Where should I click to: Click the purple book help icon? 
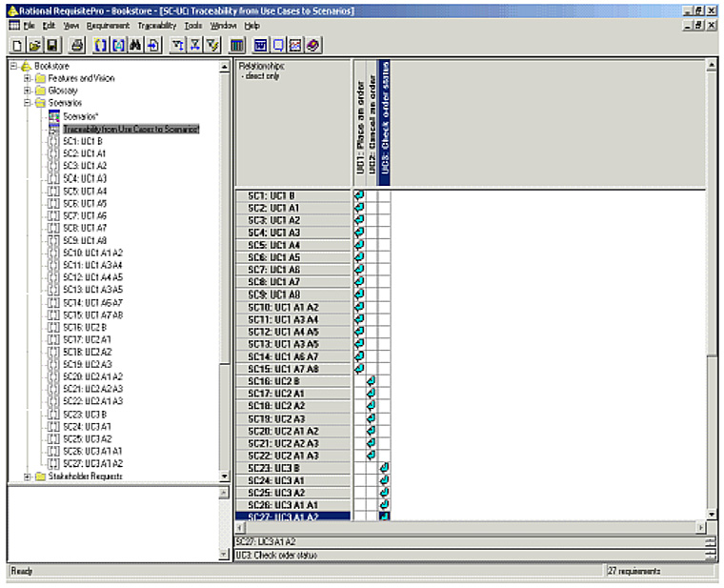(313, 45)
